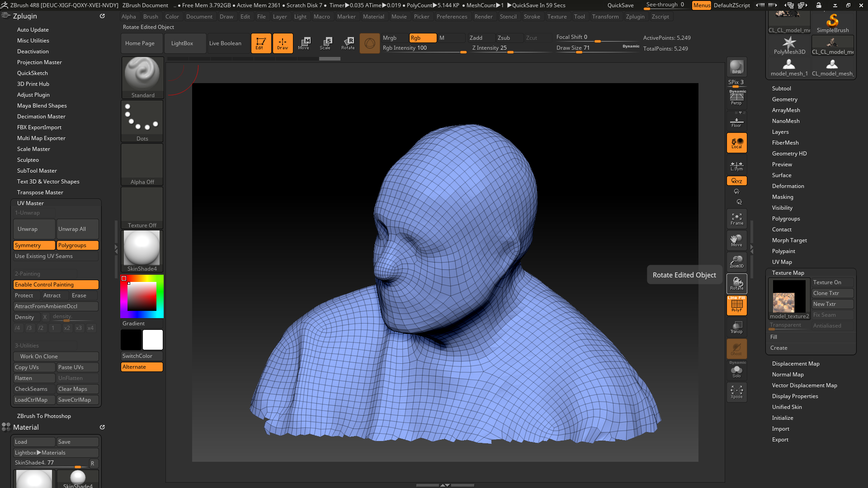Select the PolyMesh3D star tool icon
Viewport: 868px width, 488px height.
coord(789,45)
